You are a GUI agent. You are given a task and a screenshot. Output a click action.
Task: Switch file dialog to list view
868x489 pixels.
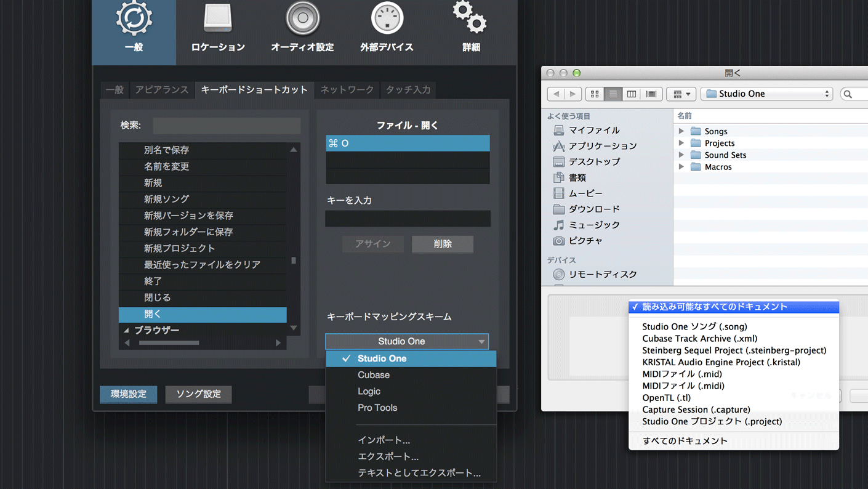(613, 94)
